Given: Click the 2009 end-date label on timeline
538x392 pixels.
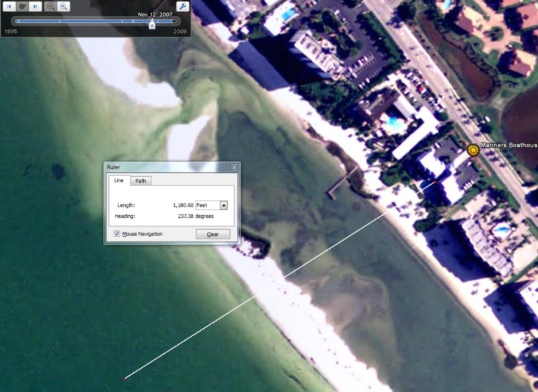Looking at the screenshot, I should 180,32.
